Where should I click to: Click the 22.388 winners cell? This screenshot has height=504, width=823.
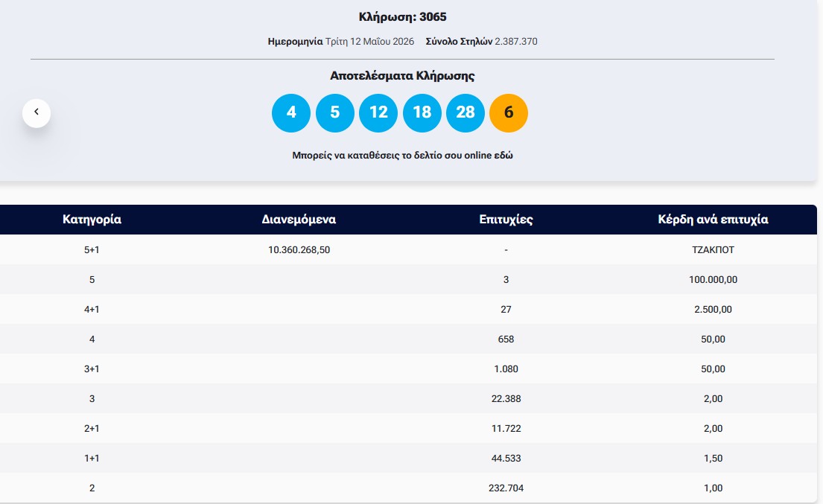point(506,398)
